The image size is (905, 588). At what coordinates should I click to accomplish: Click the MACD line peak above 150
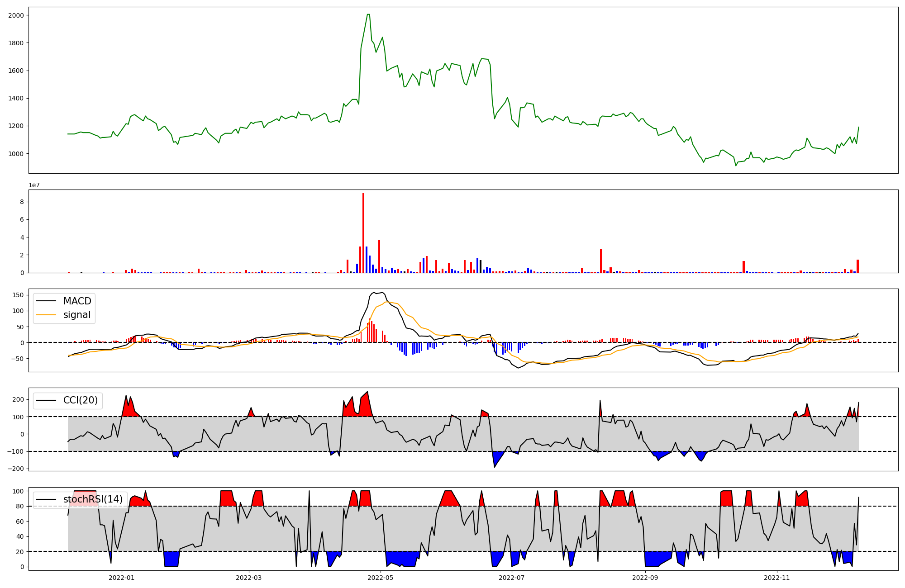pos(374,293)
